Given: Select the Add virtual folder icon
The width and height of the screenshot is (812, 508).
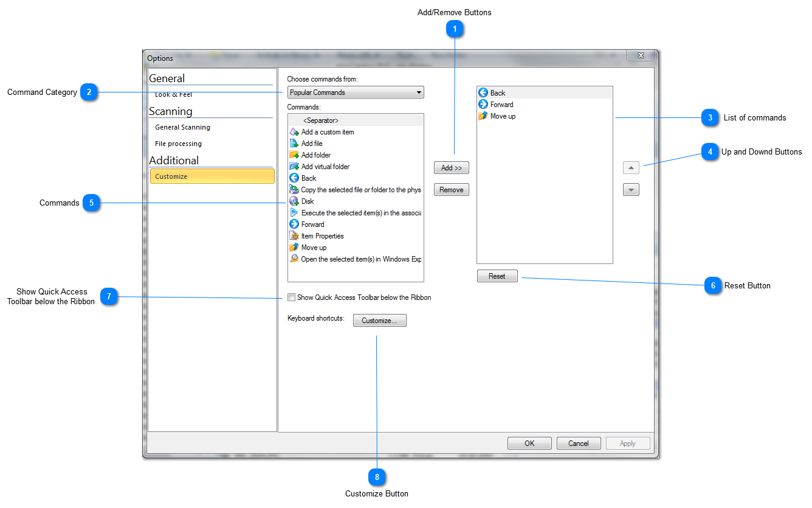Looking at the screenshot, I should [294, 167].
